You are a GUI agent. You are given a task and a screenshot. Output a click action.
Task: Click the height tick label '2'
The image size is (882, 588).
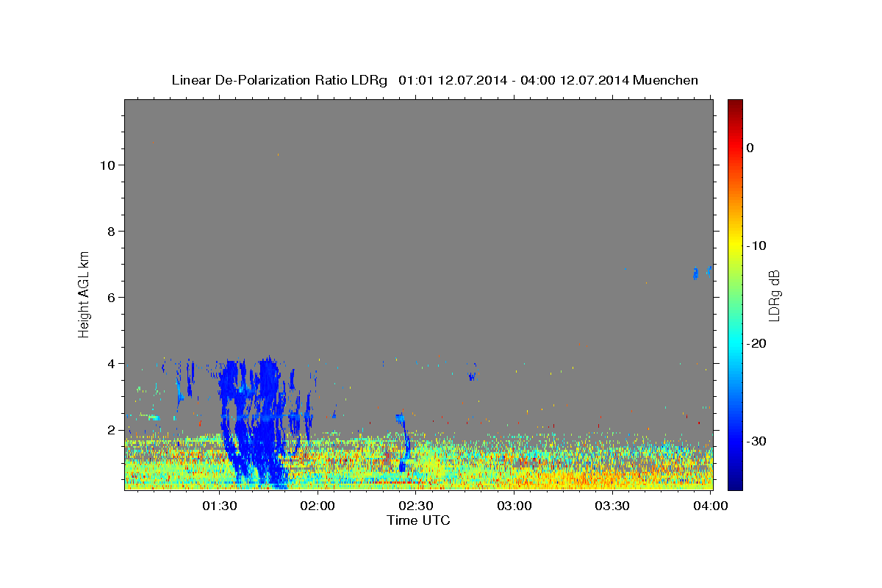pyautogui.click(x=111, y=430)
